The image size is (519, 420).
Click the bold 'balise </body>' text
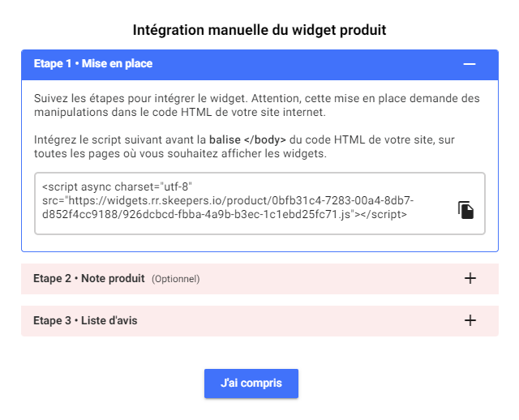coord(242,139)
